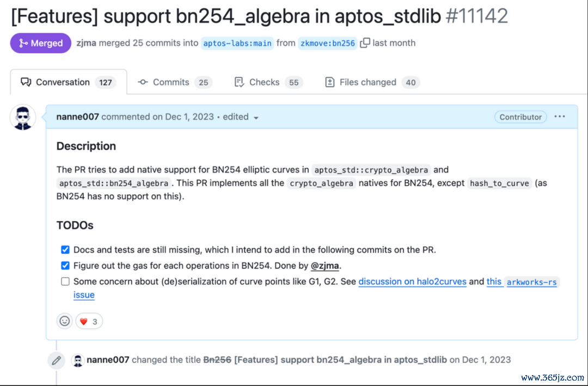Open the discussion on halo2curves link

(x=412, y=281)
